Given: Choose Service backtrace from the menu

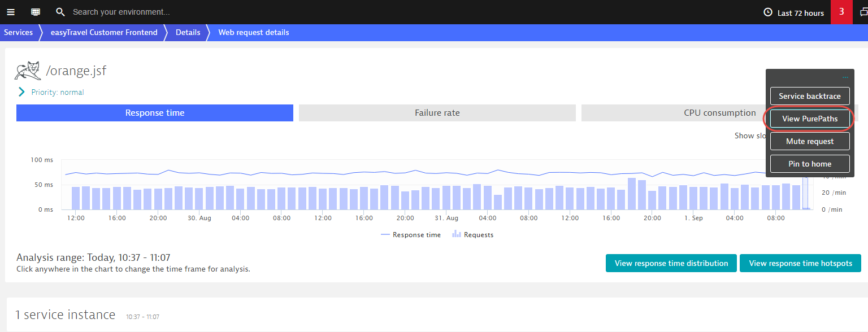Looking at the screenshot, I should click(x=810, y=96).
